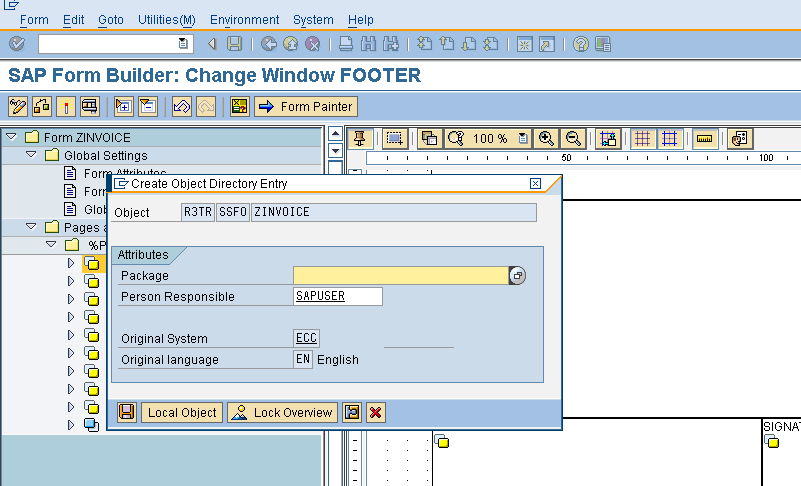
Task: Open the Edit menu
Action: 74,20
